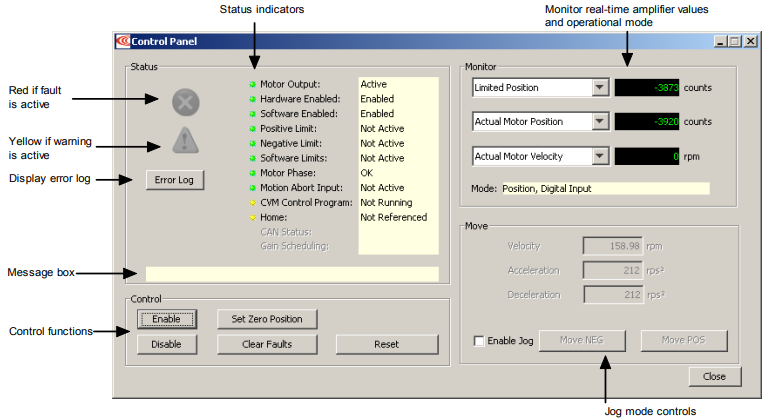Open the Actual Motor Velocity dropdown arrow
This screenshot has width=765, height=420.
pos(600,156)
